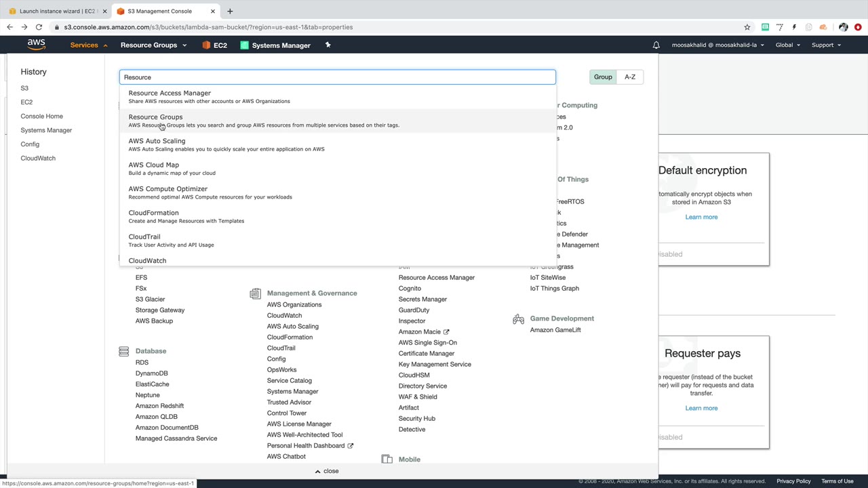Open the Chrome three-dot menu
This screenshot has height=488, width=868.
tap(858, 27)
